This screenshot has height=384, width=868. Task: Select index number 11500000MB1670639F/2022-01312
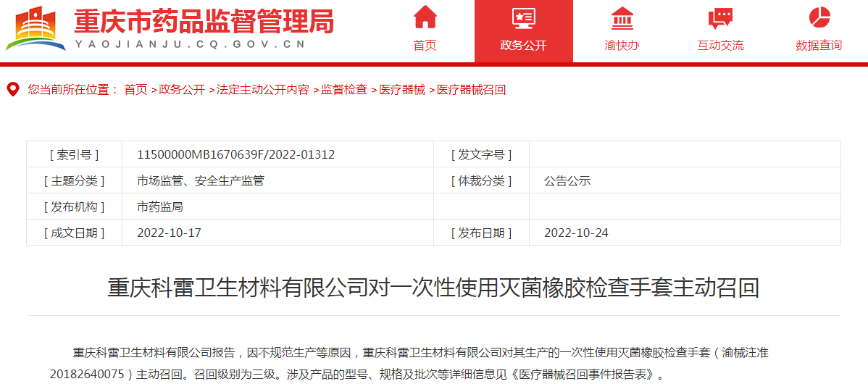coord(235,155)
